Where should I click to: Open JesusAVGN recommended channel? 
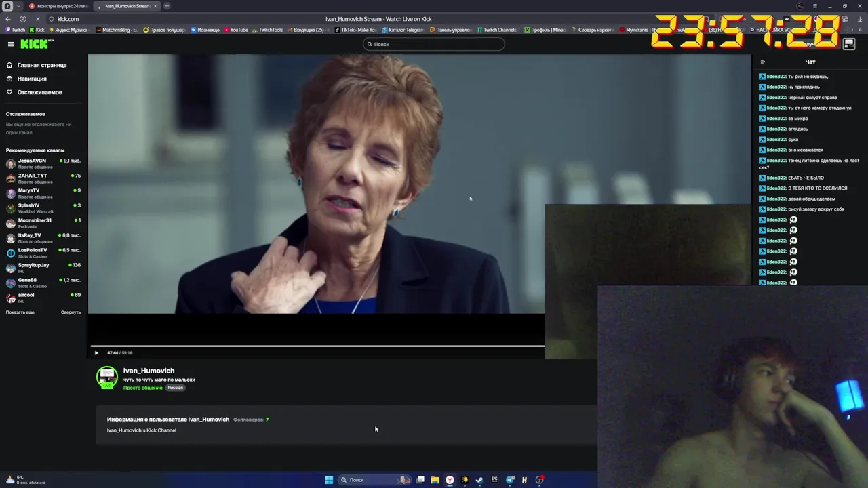(43, 163)
